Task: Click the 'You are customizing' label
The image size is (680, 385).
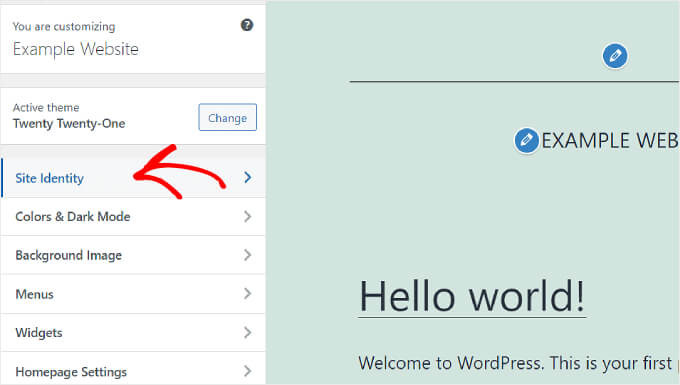Action: pos(64,26)
